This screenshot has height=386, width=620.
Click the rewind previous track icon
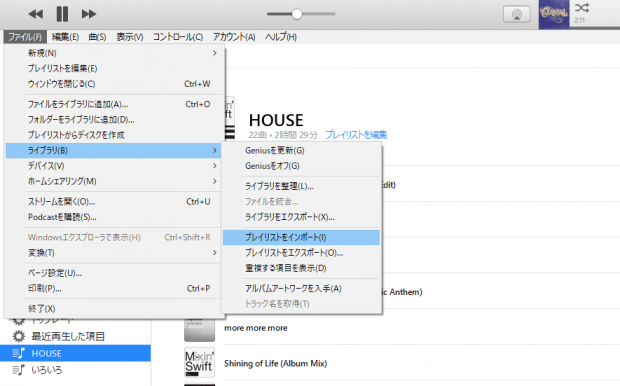(36, 14)
